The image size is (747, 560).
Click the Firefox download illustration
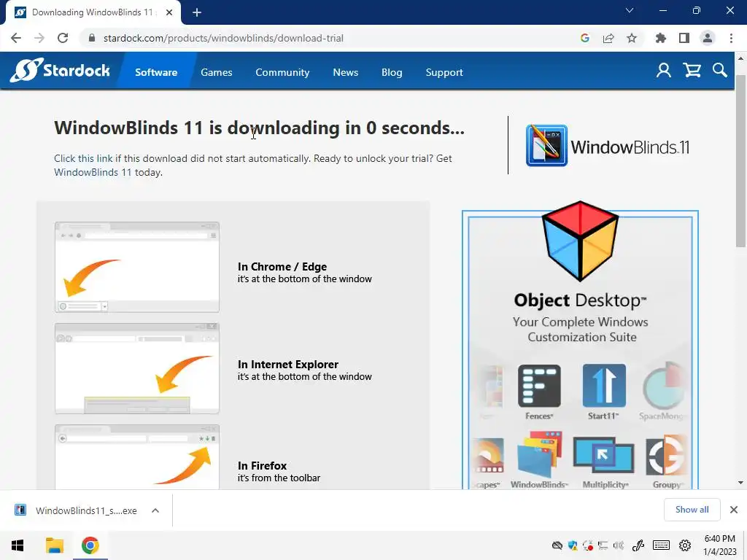click(x=136, y=456)
